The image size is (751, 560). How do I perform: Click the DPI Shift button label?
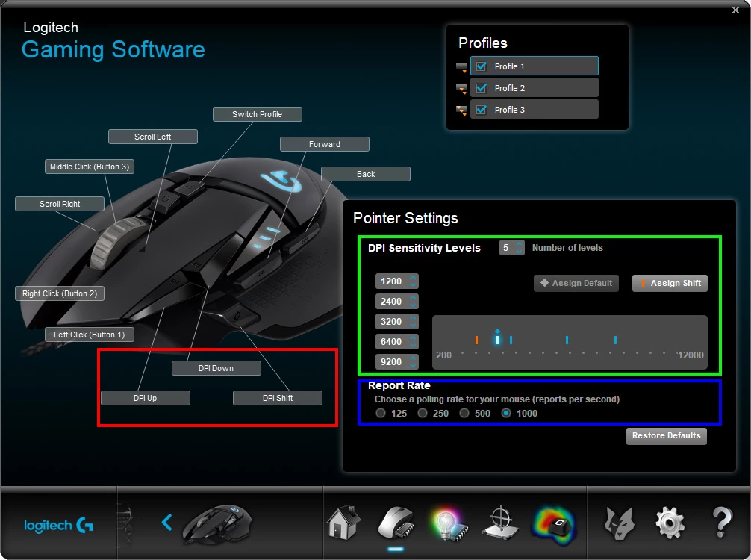point(277,398)
